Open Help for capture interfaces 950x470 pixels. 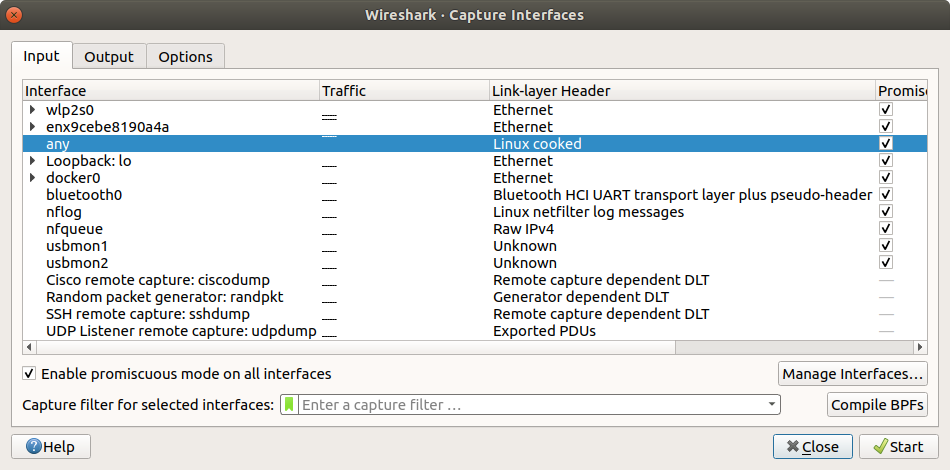click(x=50, y=446)
